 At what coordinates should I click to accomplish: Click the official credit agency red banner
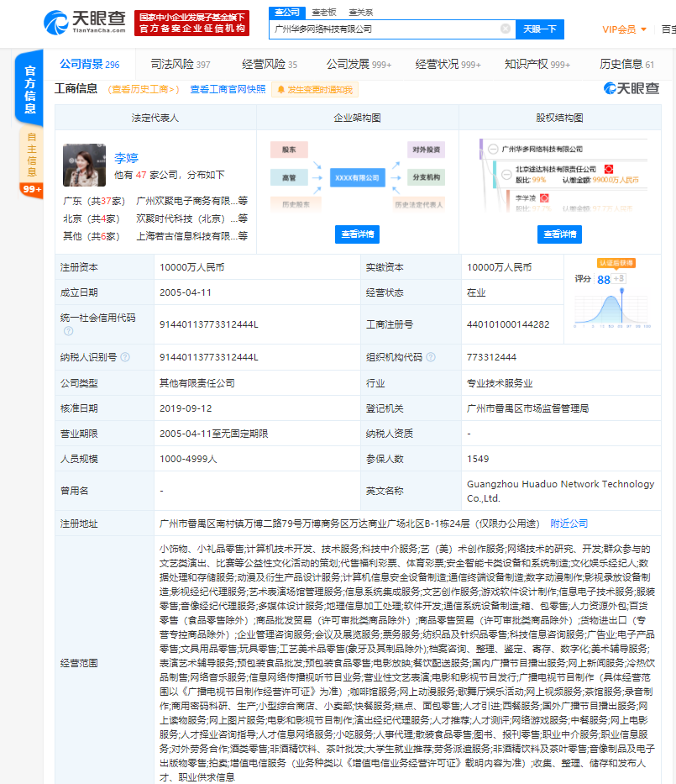tap(191, 23)
